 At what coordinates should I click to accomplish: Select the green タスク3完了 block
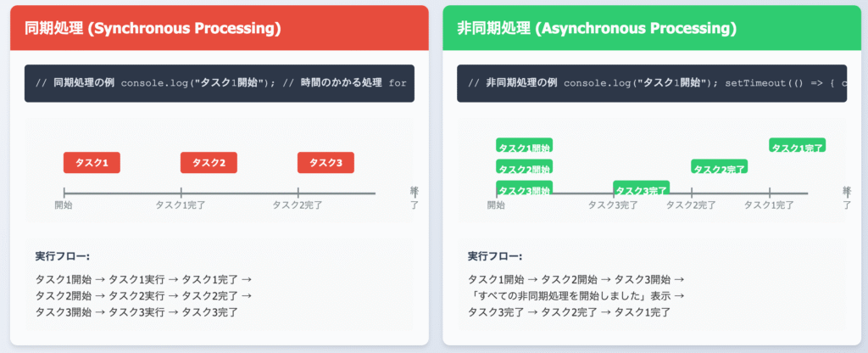pyautogui.click(x=642, y=189)
